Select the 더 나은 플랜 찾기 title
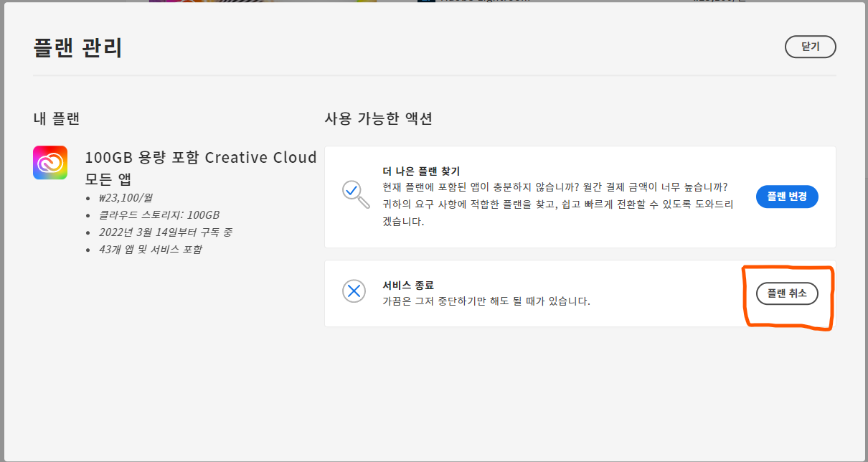This screenshot has height=462, width=868. [421, 171]
